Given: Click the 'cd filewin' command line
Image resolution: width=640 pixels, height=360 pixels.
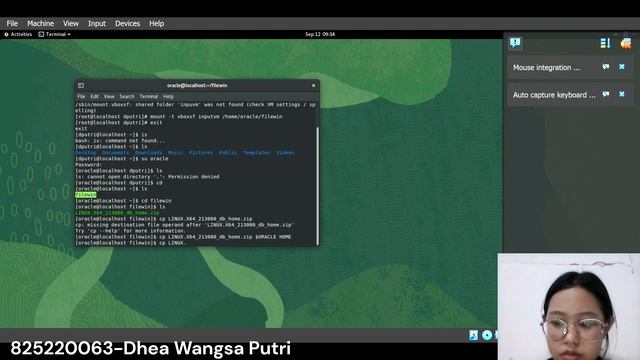Looking at the screenshot, I should point(123,201).
